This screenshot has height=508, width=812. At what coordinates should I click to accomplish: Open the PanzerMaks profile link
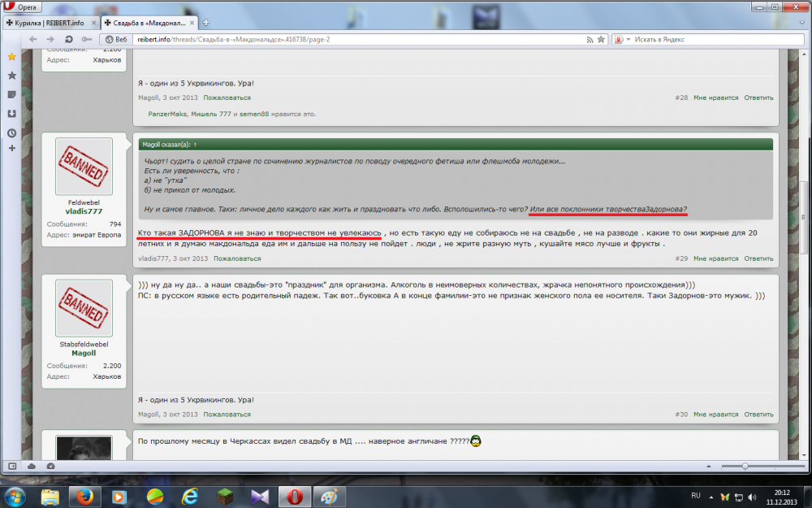pyautogui.click(x=166, y=114)
